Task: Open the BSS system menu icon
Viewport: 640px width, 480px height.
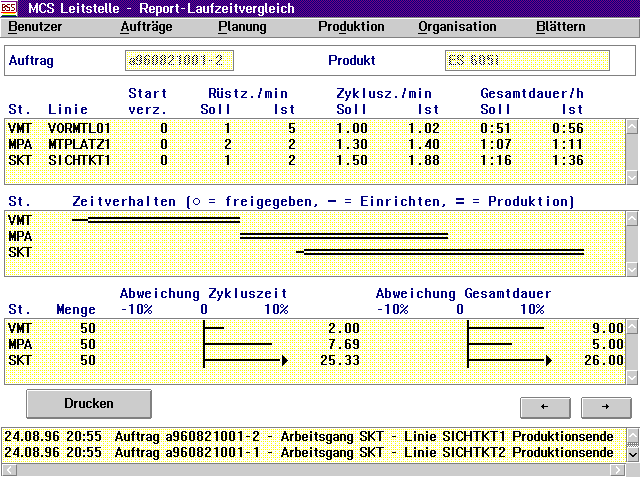Action: pyautogui.click(x=11, y=8)
